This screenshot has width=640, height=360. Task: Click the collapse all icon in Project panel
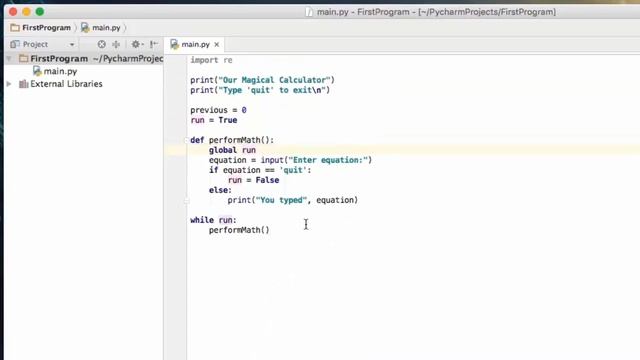(116, 44)
